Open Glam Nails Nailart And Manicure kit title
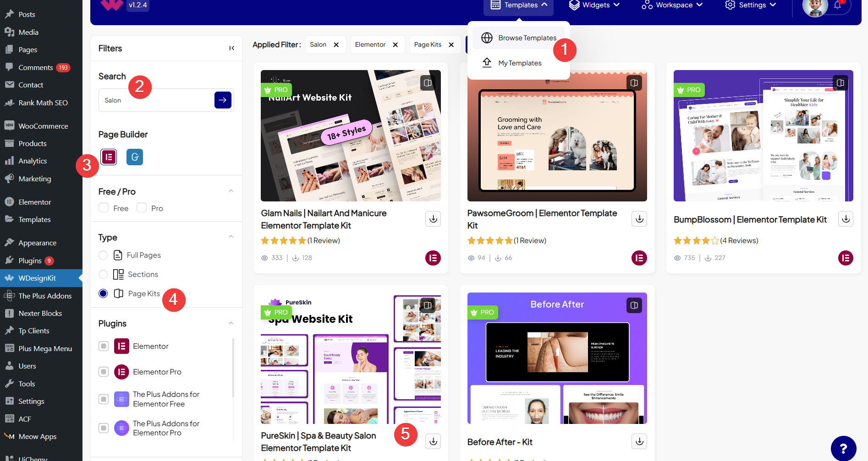Viewport: 868px width, 461px height. point(324,219)
